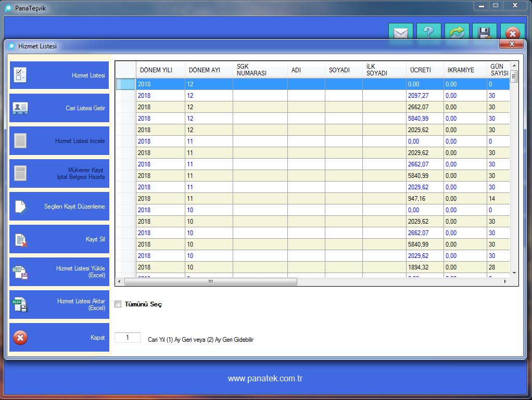Click the XLSX export icon beside Hizmet Listesi Aktar
Screen dimensions: 532x400
click(x=20, y=305)
